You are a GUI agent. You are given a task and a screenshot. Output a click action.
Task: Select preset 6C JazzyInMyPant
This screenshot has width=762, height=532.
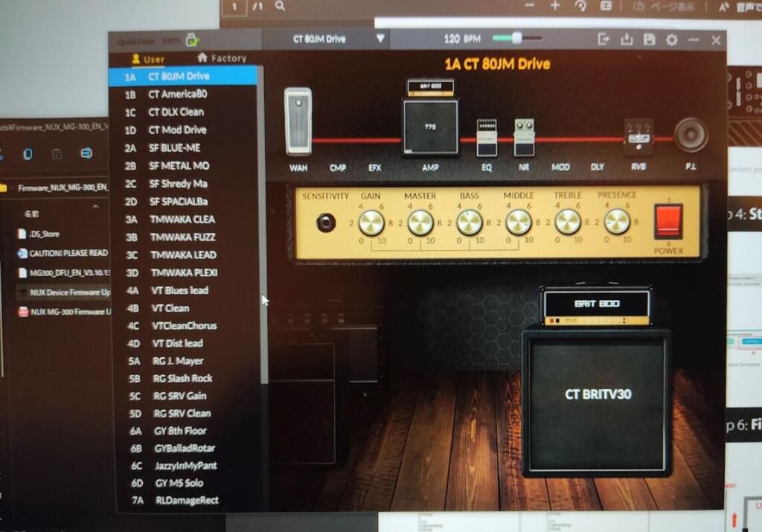[x=188, y=466]
